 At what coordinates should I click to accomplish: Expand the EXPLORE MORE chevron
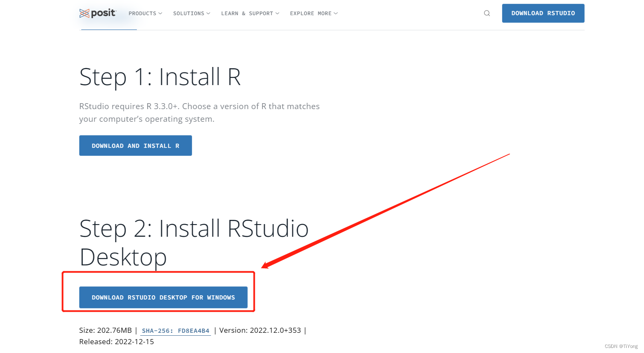pyautogui.click(x=336, y=13)
